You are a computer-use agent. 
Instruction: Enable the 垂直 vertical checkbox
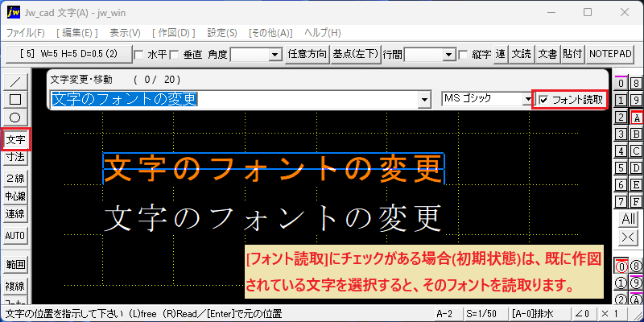(x=174, y=54)
